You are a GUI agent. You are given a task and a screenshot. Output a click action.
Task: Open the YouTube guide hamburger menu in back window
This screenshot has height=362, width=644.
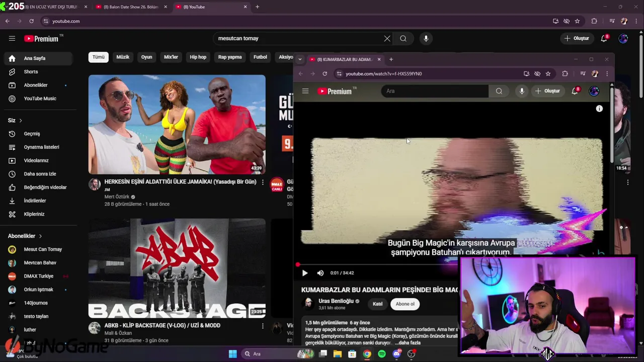[12, 38]
